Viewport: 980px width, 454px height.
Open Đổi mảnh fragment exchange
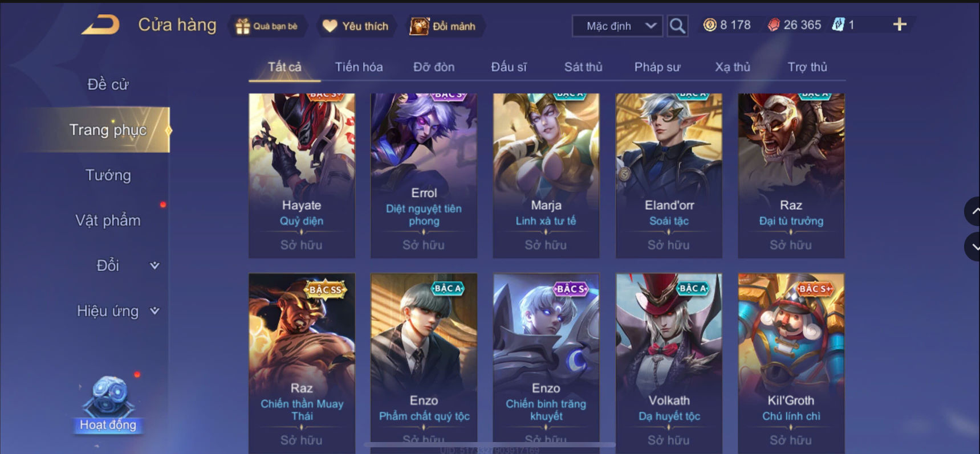tap(444, 26)
